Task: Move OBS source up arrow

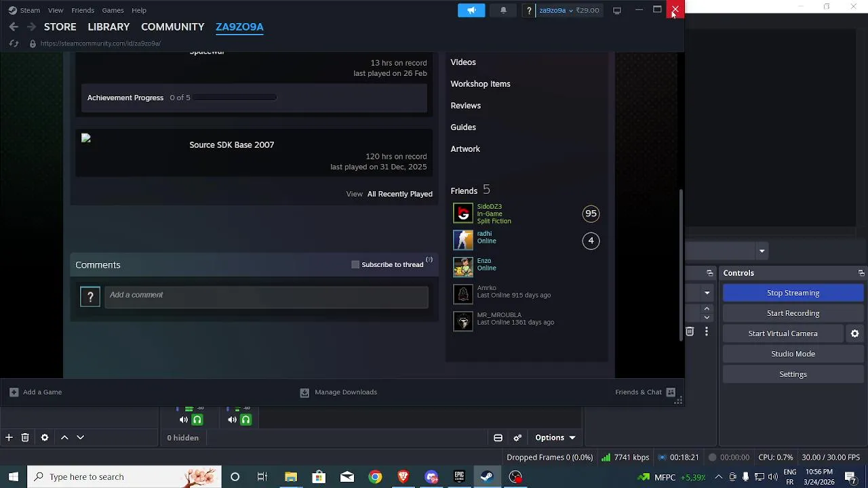Action: coord(64,437)
